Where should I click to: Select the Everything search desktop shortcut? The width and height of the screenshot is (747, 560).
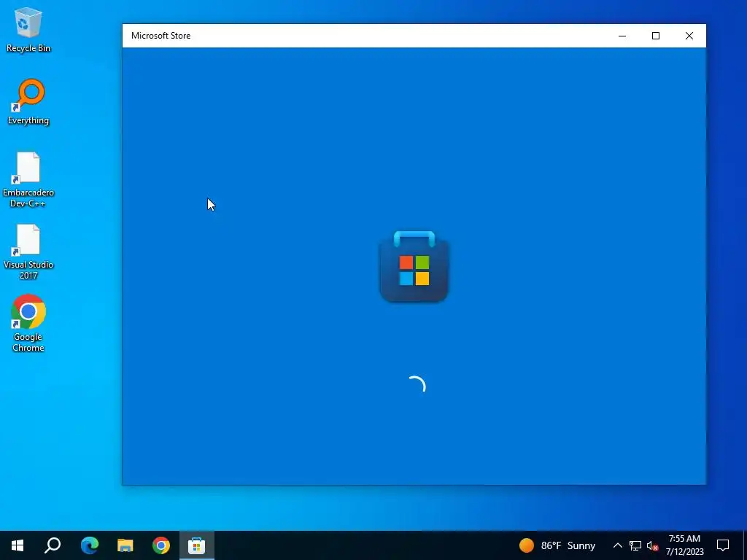(28, 102)
